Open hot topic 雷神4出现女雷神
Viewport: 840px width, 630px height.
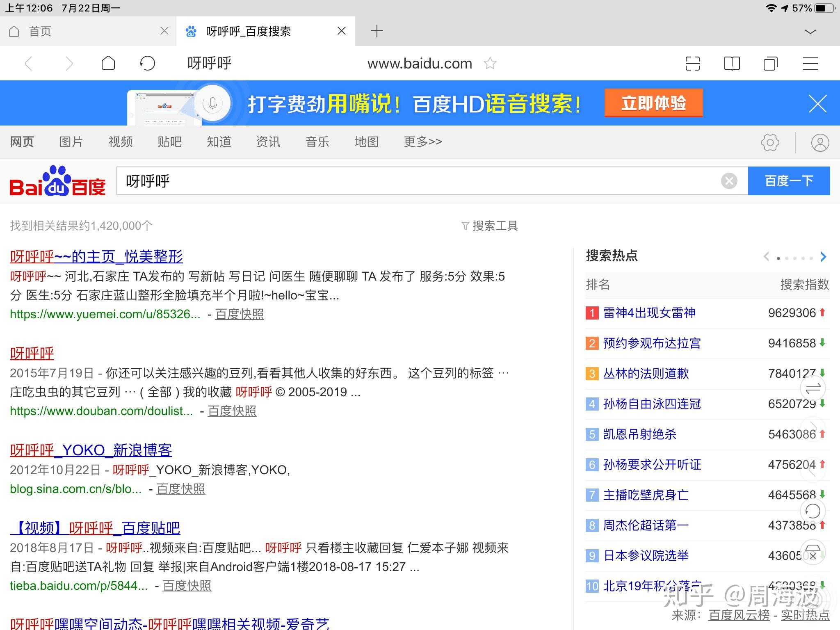[649, 313]
